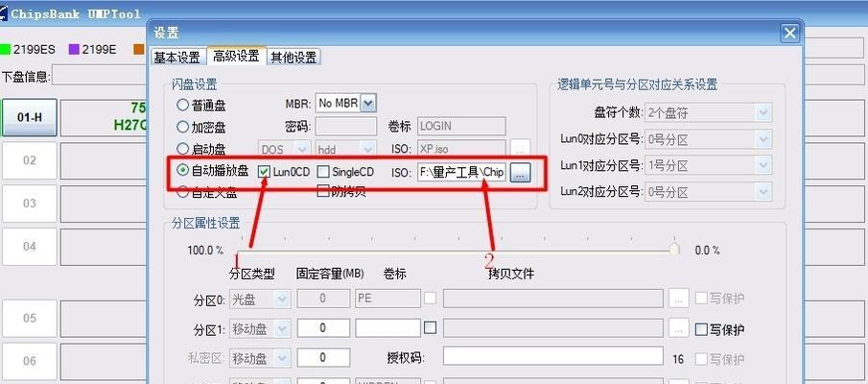
Task: Click the 03 port button
Action: [30, 204]
